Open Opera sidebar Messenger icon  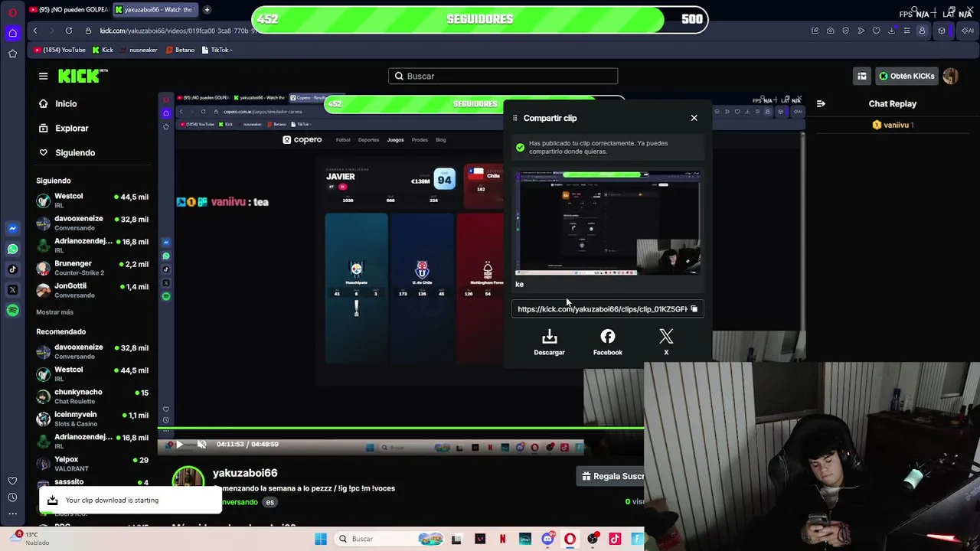12,228
